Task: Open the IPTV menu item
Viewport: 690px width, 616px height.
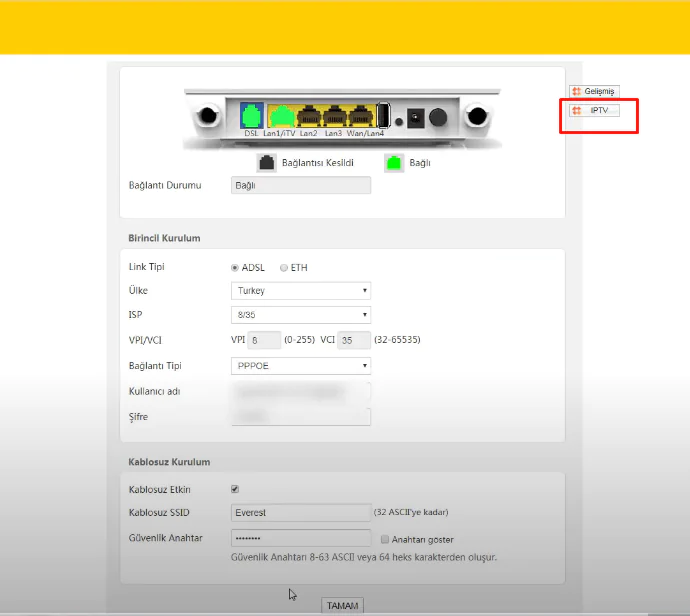Action: (x=595, y=110)
